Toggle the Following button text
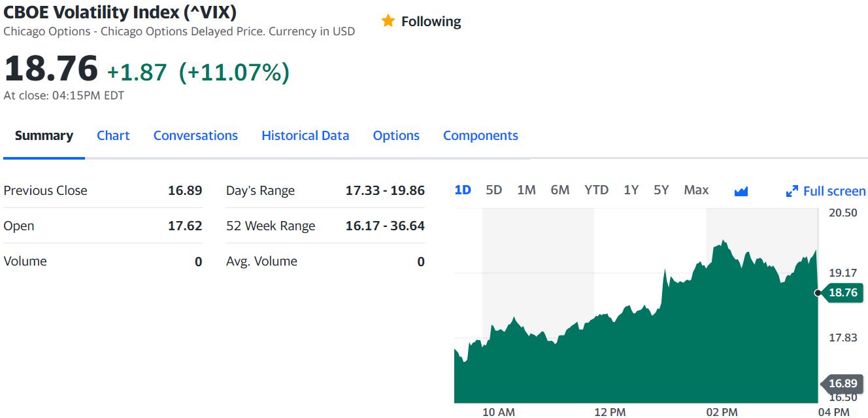This screenshot has width=868, height=418. (x=431, y=22)
